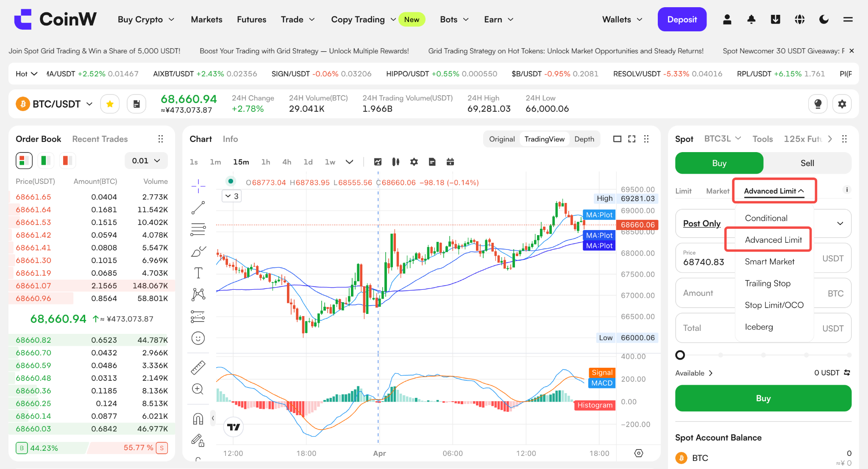The width and height of the screenshot is (868, 469).
Task: Expand the Wallets dropdown
Action: pos(622,19)
